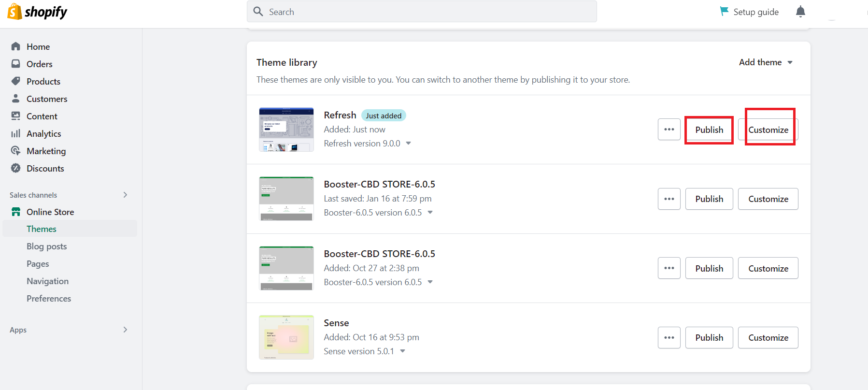Click the Refresh theme name
868x390 pixels.
(x=340, y=115)
